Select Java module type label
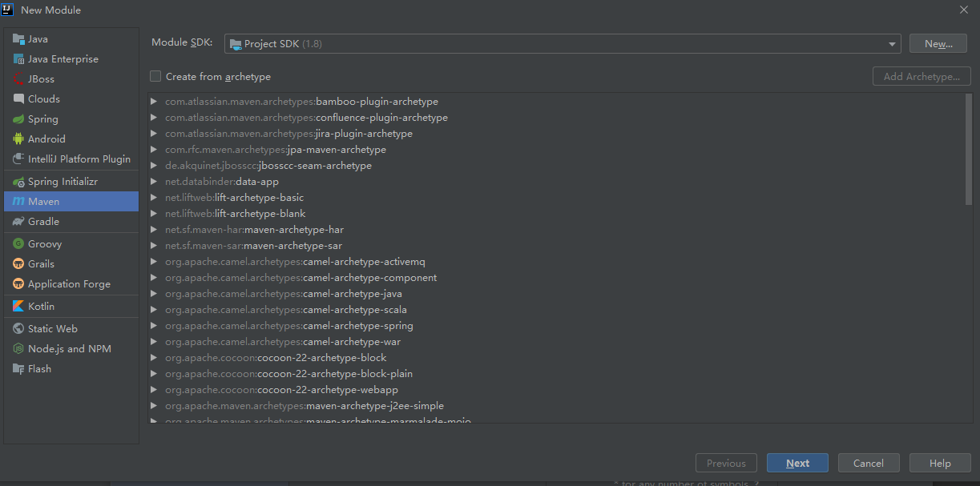This screenshot has height=486, width=980. tap(38, 38)
